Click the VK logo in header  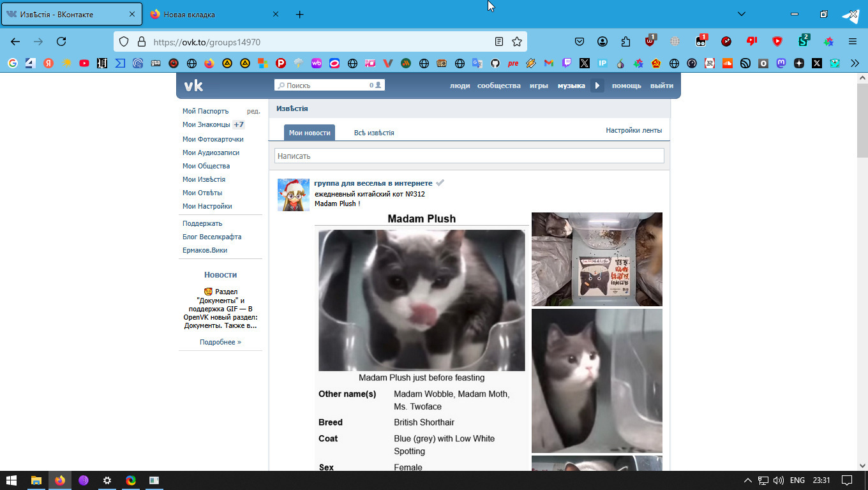pos(193,85)
